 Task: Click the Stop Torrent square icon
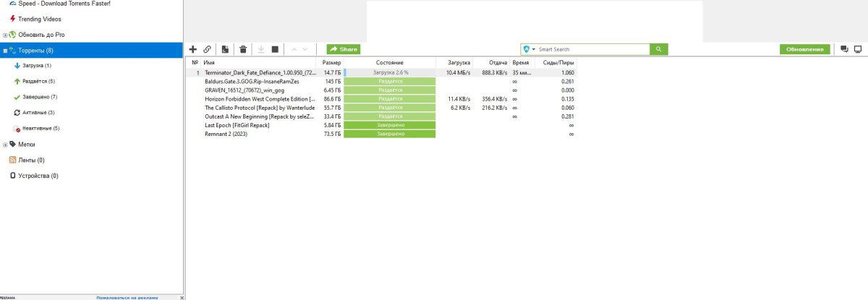coord(275,49)
